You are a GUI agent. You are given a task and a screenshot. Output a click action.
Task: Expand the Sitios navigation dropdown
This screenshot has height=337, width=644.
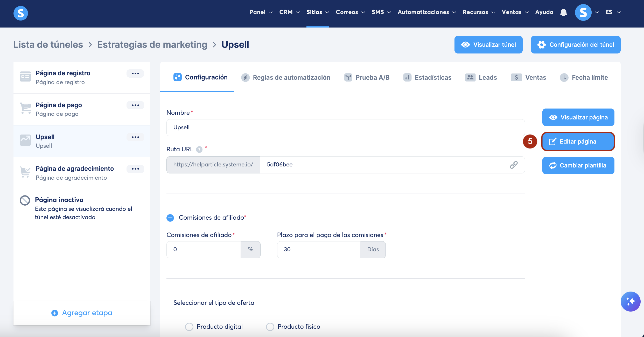318,12
